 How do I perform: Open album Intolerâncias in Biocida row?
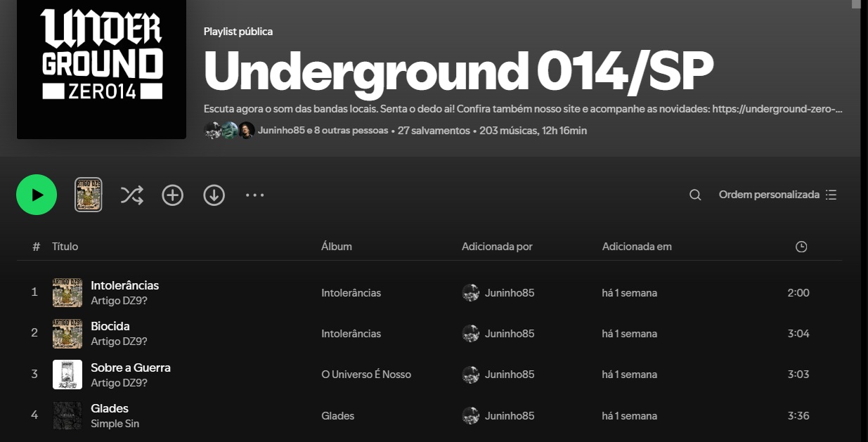(x=351, y=334)
